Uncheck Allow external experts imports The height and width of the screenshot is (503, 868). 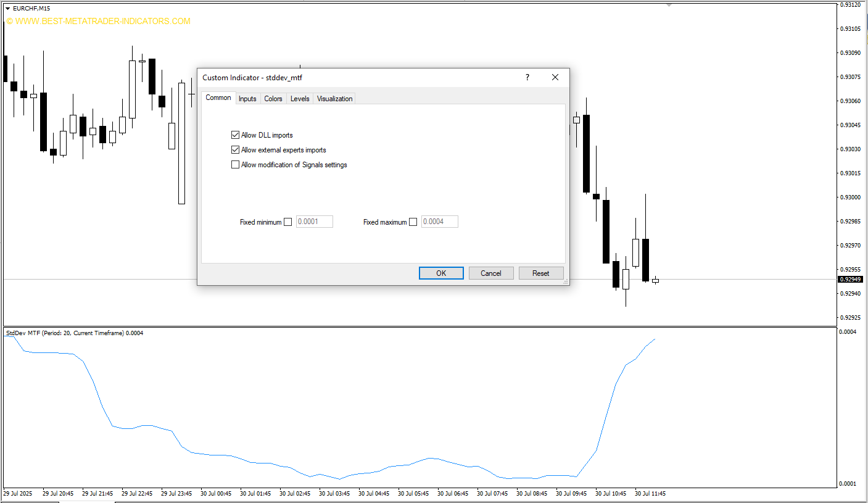point(235,150)
